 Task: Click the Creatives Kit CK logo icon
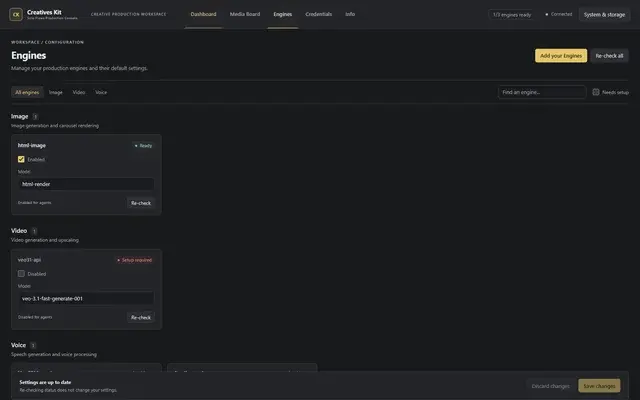(x=16, y=14)
